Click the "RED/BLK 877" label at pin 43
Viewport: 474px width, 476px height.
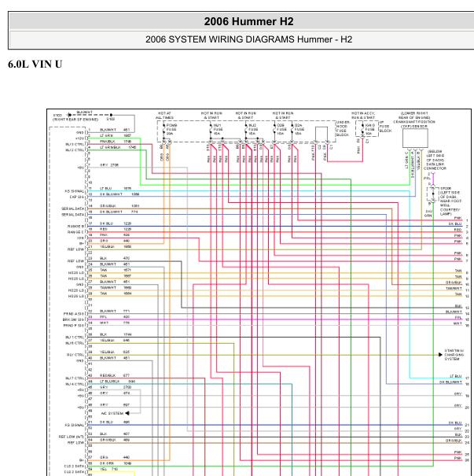115,375
